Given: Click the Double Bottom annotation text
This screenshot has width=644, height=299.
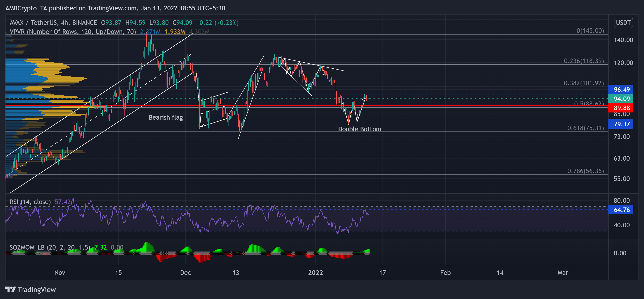Looking at the screenshot, I should pyautogui.click(x=360, y=129).
